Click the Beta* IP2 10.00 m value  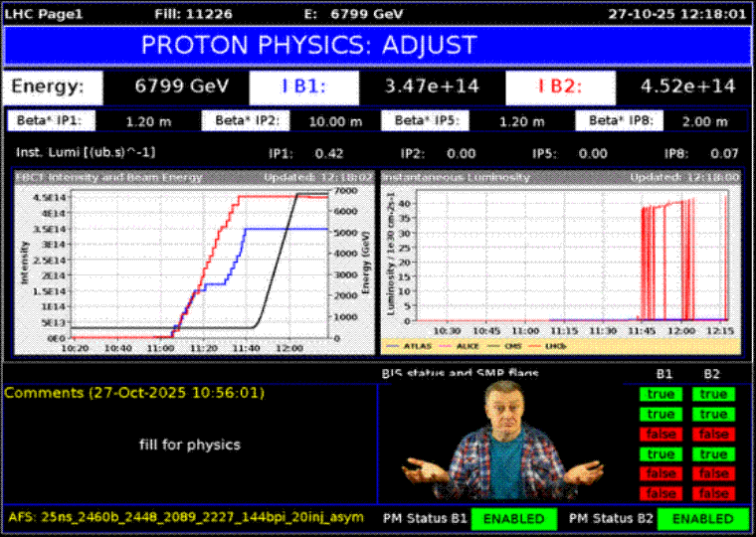(336, 121)
